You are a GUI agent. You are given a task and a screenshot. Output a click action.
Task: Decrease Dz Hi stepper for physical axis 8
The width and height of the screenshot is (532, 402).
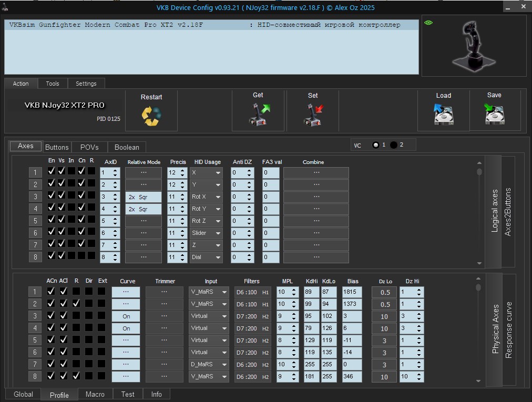pyautogui.click(x=419, y=379)
